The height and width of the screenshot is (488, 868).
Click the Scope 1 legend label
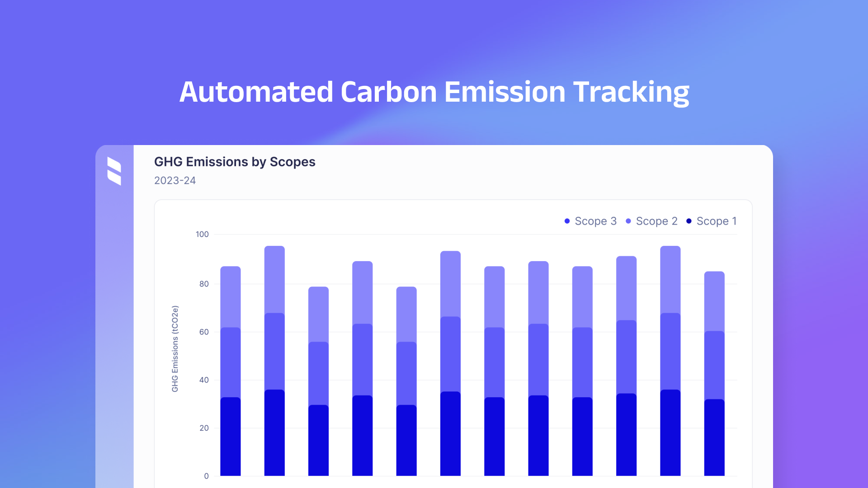tap(717, 221)
